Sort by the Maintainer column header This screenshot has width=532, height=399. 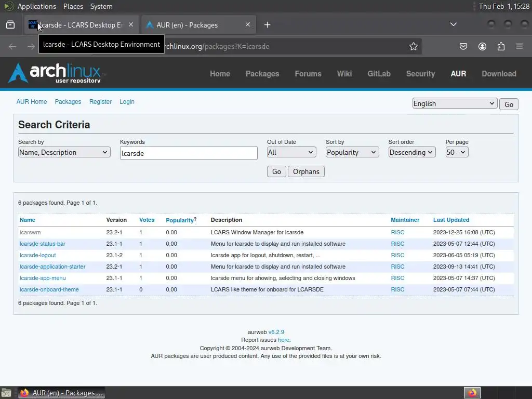tap(405, 220)
